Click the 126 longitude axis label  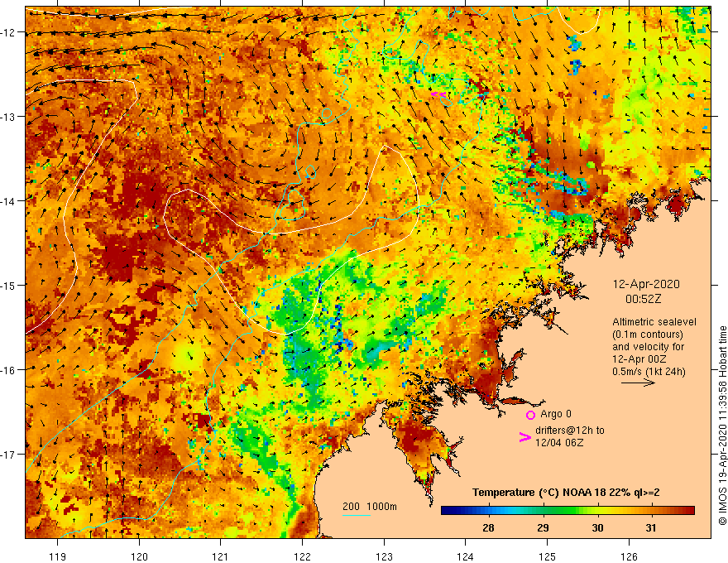tap(629, 556)
